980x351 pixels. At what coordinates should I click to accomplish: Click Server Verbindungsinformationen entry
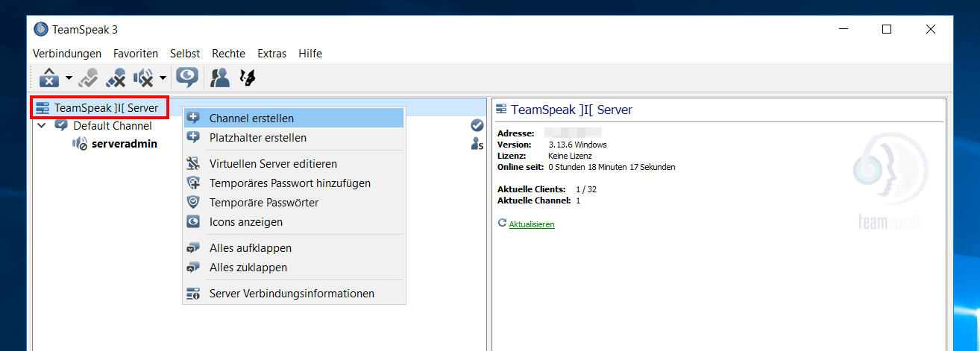(x=292, y=293)
